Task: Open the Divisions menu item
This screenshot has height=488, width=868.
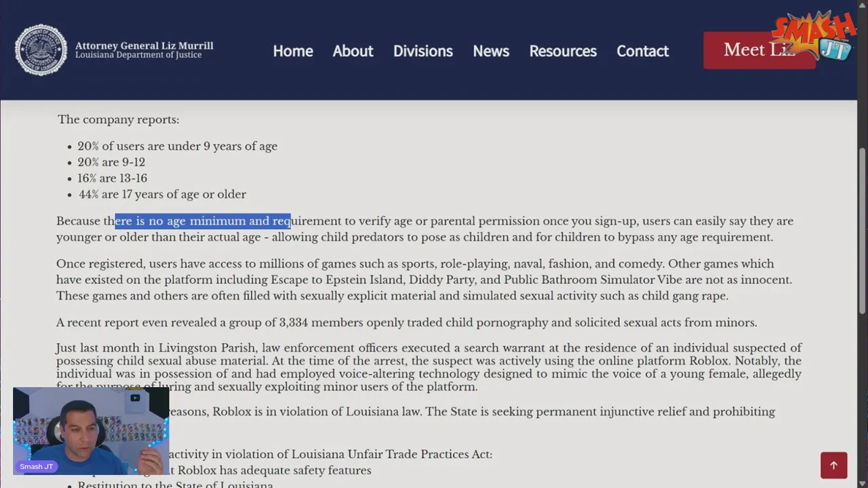Action: pyautogui.click(x=423, y=51)
